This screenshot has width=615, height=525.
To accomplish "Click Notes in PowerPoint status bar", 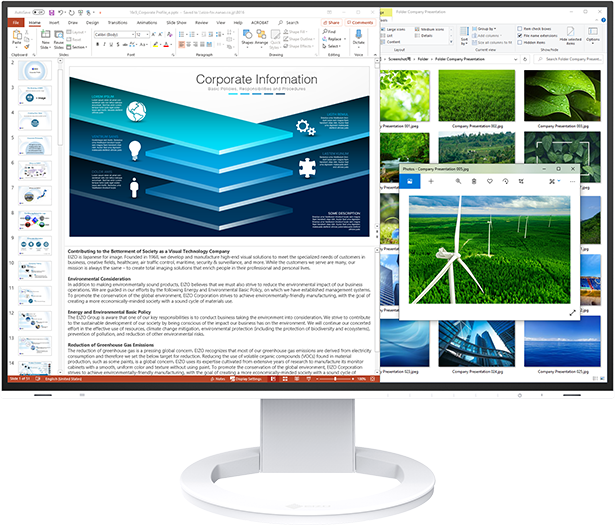I will [x=218, y=379].
